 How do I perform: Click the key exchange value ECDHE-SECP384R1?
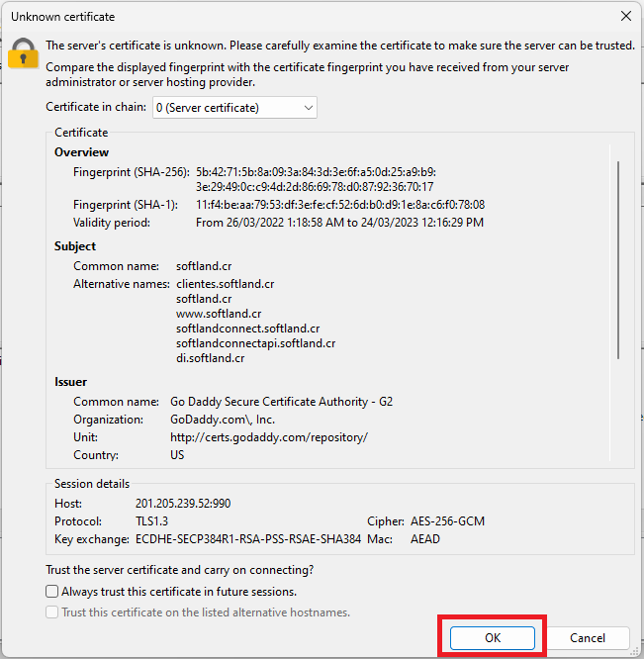pos(248,539)
